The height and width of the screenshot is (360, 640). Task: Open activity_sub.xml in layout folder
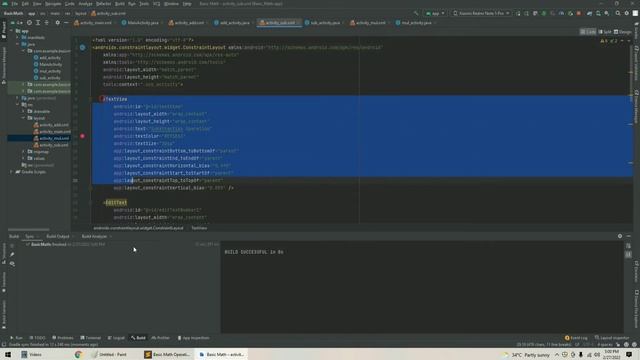pos(51,145)
